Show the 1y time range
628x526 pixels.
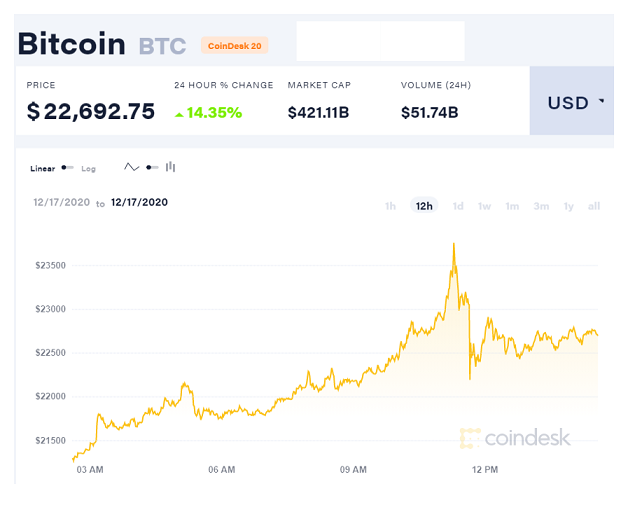pyautogui.click(x=569, y=206)
